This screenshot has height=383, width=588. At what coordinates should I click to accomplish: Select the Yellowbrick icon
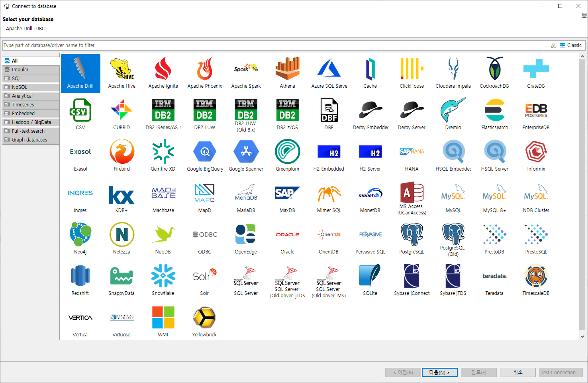(204, 317)
